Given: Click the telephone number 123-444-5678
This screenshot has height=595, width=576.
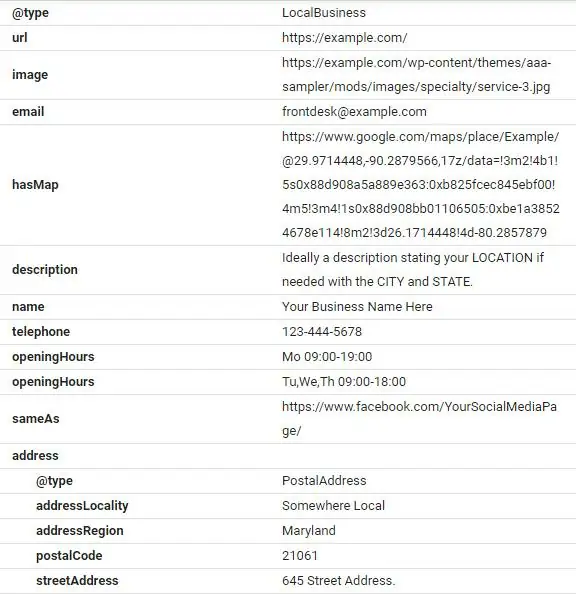Looking at the screenshot, I should click(322, 332).
